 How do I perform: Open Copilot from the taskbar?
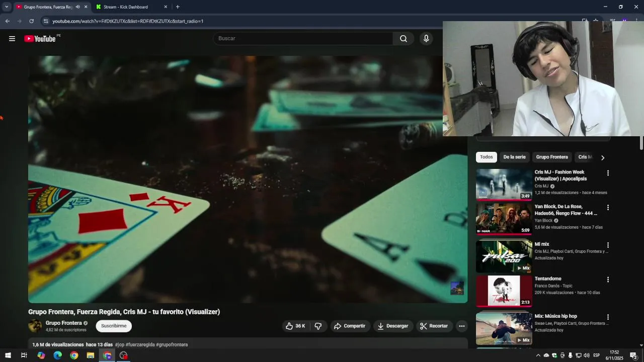pyautogui.click(x=41, y=355)
